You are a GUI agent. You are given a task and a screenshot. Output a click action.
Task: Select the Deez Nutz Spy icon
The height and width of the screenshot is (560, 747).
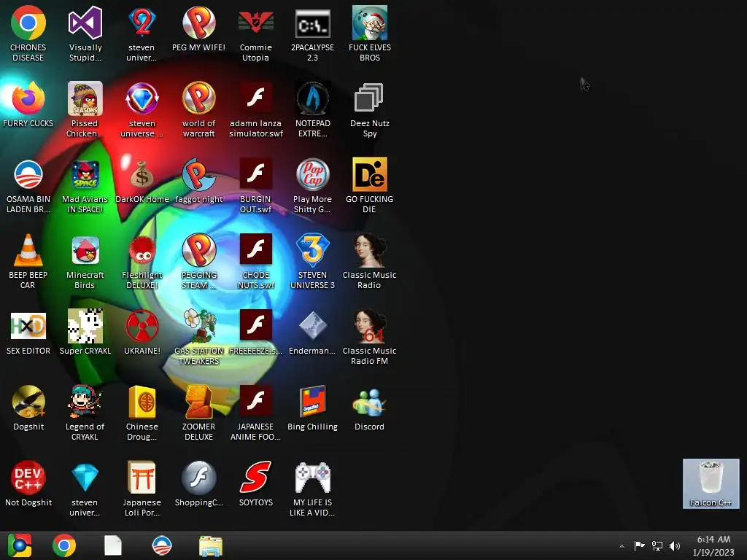pyautogui.click(x=369, y=98)
